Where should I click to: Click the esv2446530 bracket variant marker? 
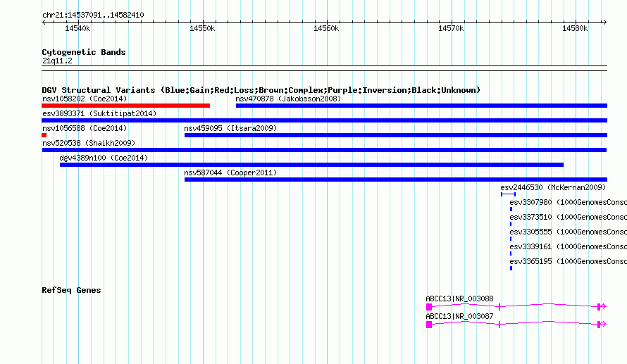(508, 194)
